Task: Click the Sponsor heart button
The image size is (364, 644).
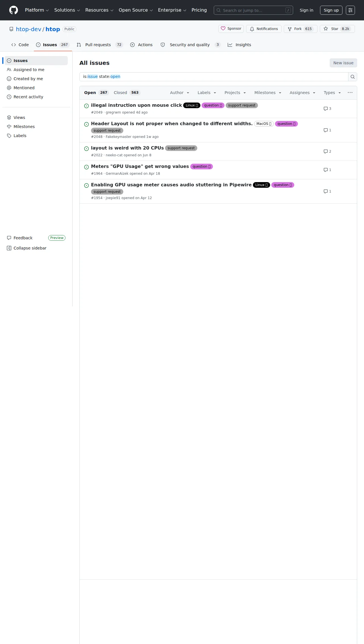Action: [x=231, y=29]
